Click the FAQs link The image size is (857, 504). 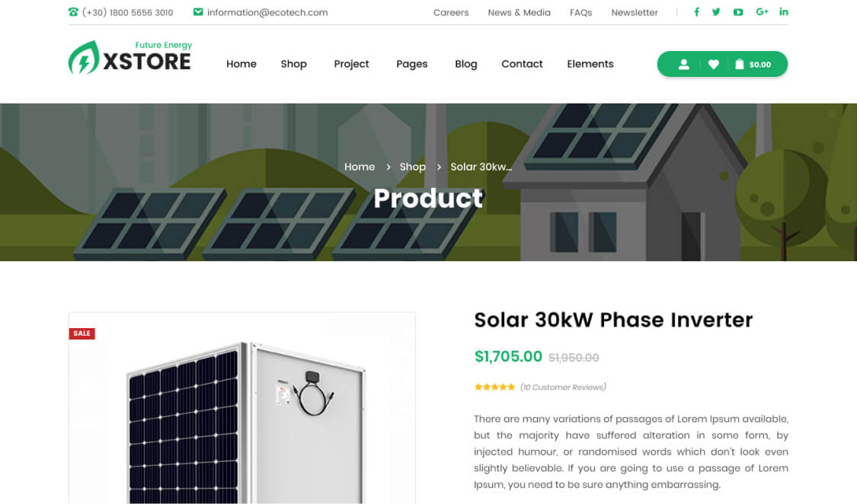click(x=580, y=12)
